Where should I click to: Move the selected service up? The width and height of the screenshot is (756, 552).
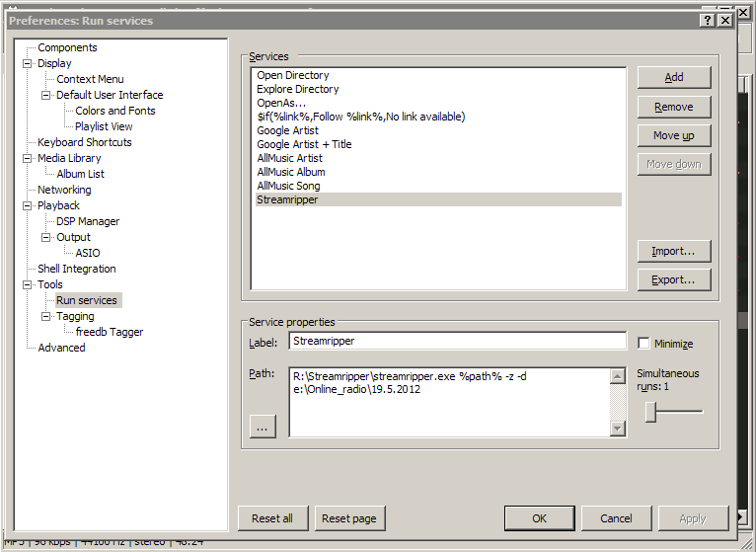click(674, 135)
